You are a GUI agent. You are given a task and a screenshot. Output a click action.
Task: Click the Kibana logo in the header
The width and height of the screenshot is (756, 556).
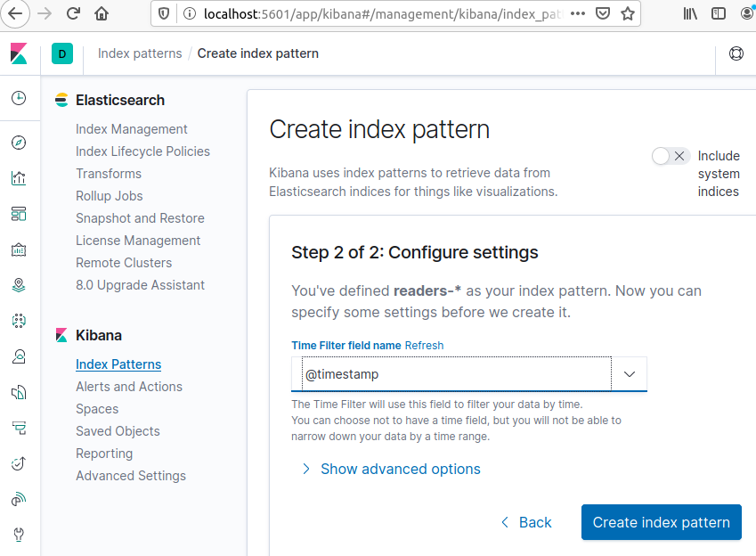click(20, 53)
